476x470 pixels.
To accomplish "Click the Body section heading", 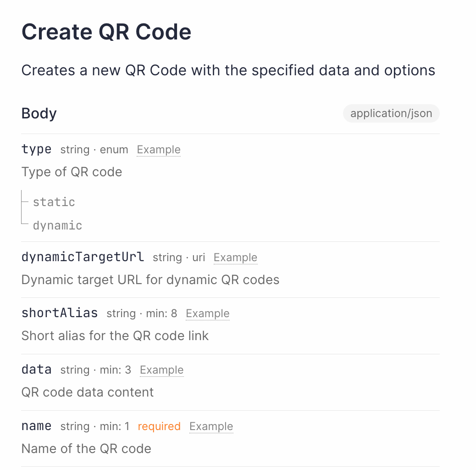I will tap(39, 113).
